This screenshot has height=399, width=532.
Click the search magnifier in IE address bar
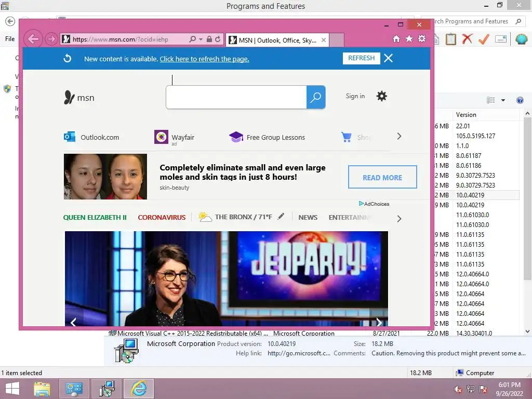point(192,39)
